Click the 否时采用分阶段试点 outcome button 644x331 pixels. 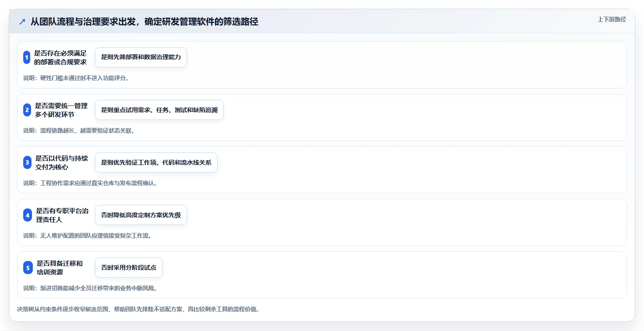point(129,268)
